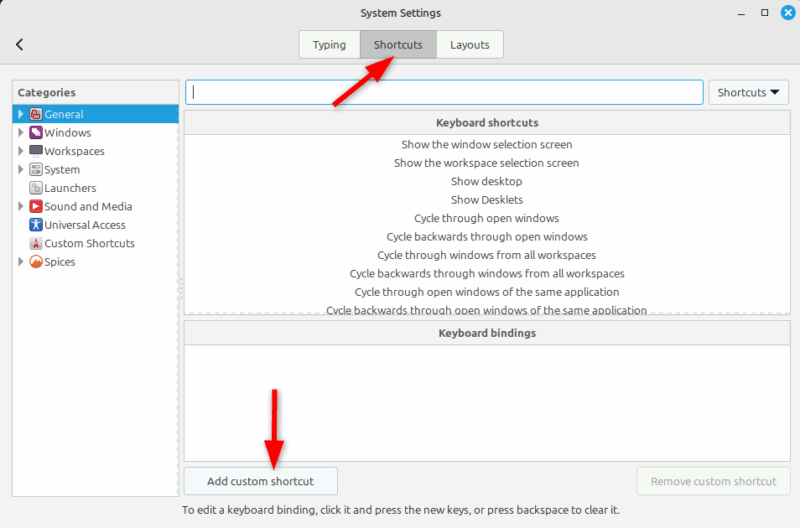Select 'Show the window selection screen'
The image size is (800, 528).
click(487, 144)
